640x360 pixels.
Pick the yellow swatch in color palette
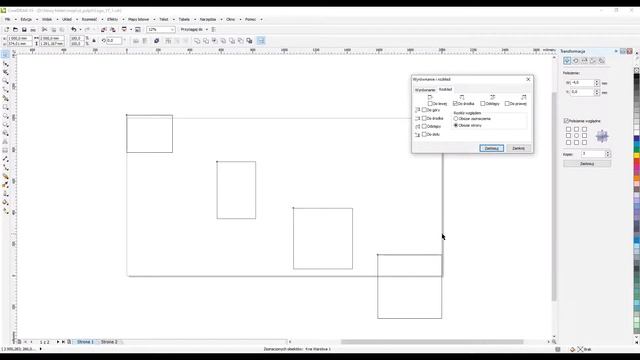637,156
